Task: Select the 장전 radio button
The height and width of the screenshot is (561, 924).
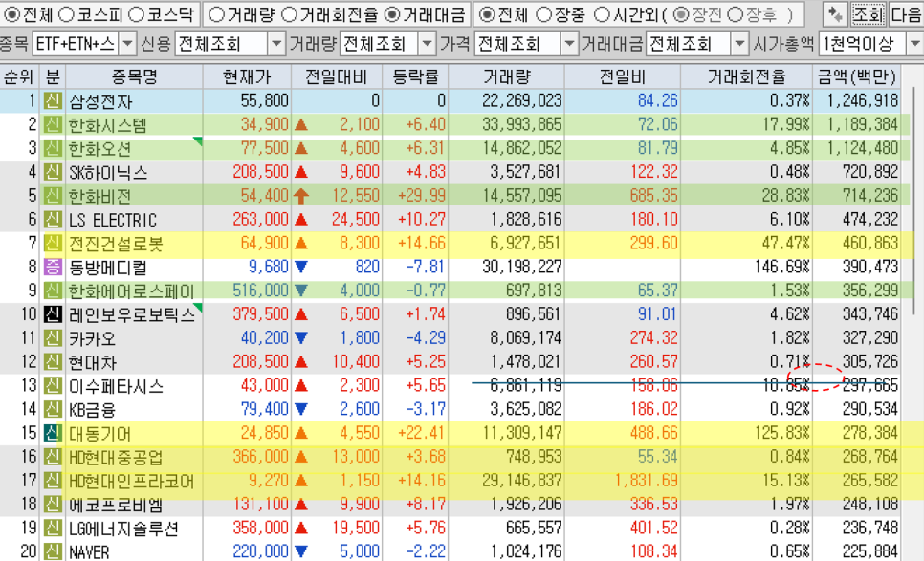Action: [x=681, y=14]
